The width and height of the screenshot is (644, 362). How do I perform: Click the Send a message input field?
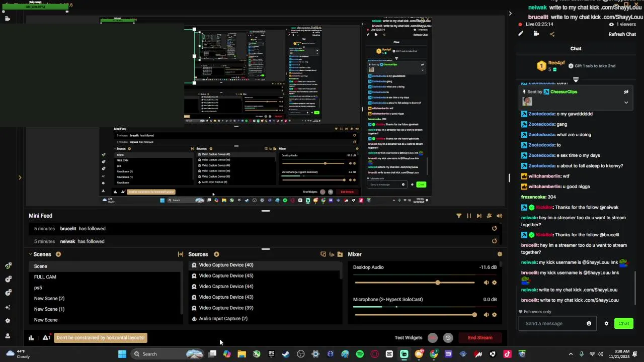[557, 324]
